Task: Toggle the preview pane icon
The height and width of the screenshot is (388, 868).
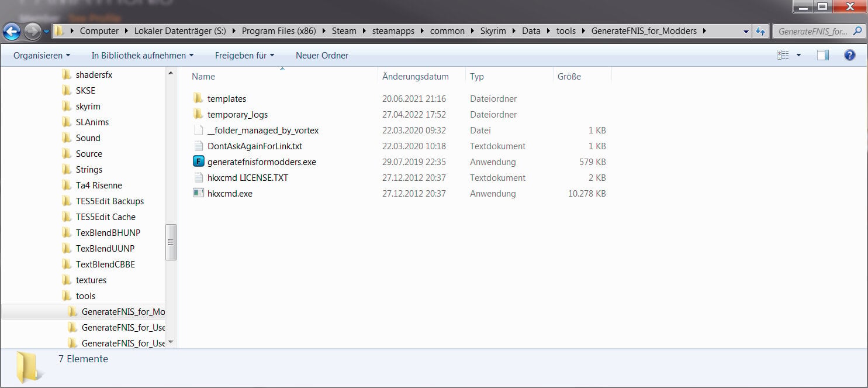Action: (823, 55)
